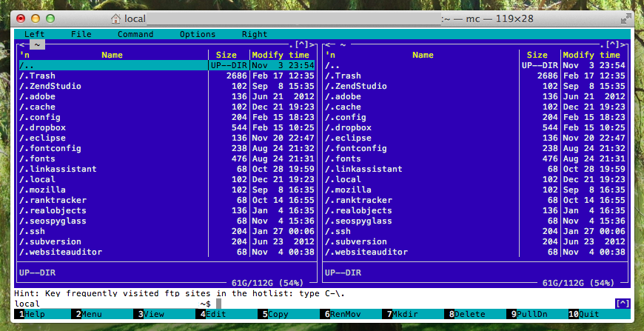
Task: Select /.ssh folder in right panel
Action: tap(343, 231)
